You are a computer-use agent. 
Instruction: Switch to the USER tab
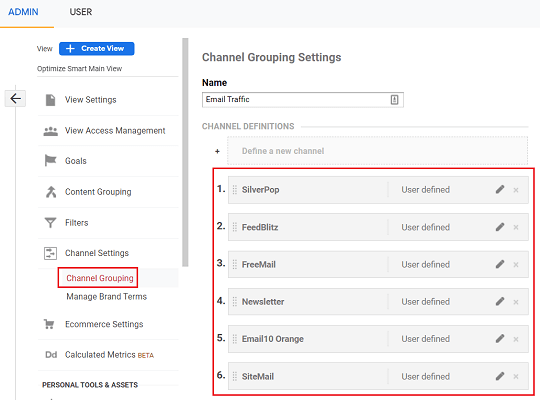tap(81, 12)
